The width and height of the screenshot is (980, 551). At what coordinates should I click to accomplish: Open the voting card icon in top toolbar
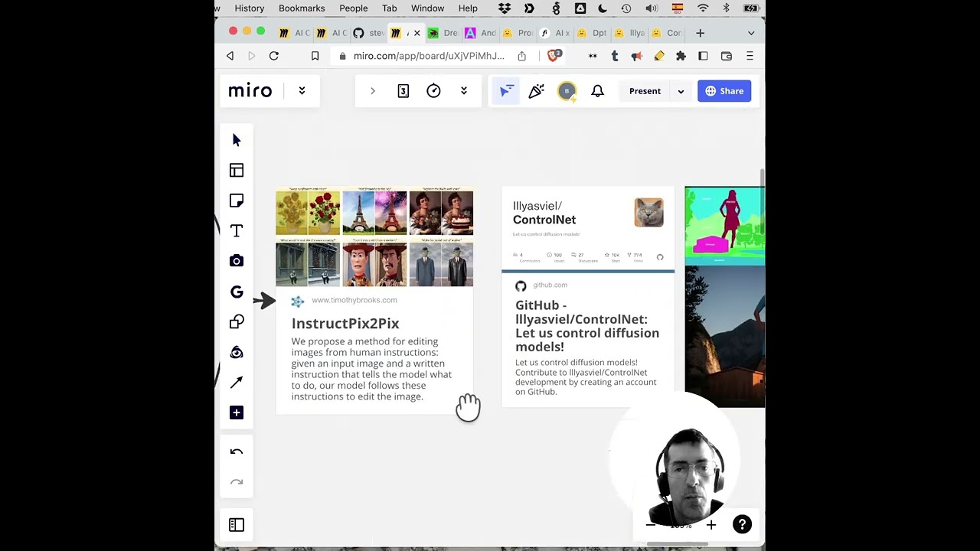tap(403, 91)
